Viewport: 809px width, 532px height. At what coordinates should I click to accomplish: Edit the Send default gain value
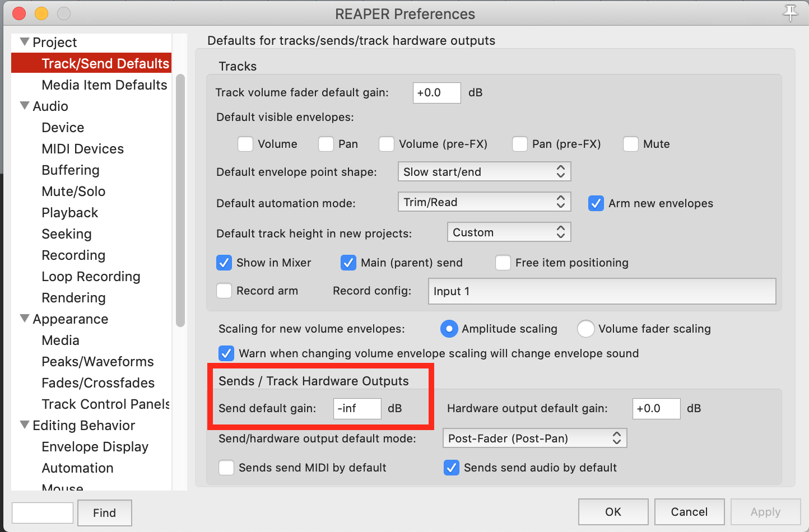(x=357, y=408)
